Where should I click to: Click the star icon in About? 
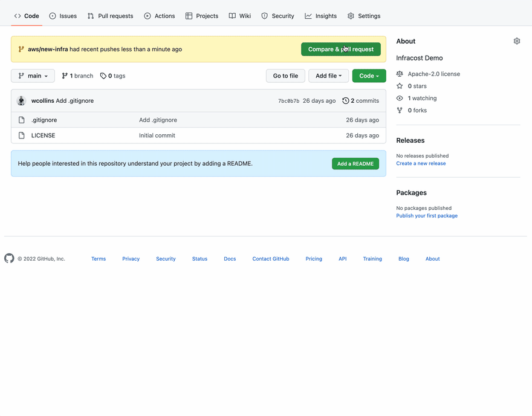coord(400,86)
